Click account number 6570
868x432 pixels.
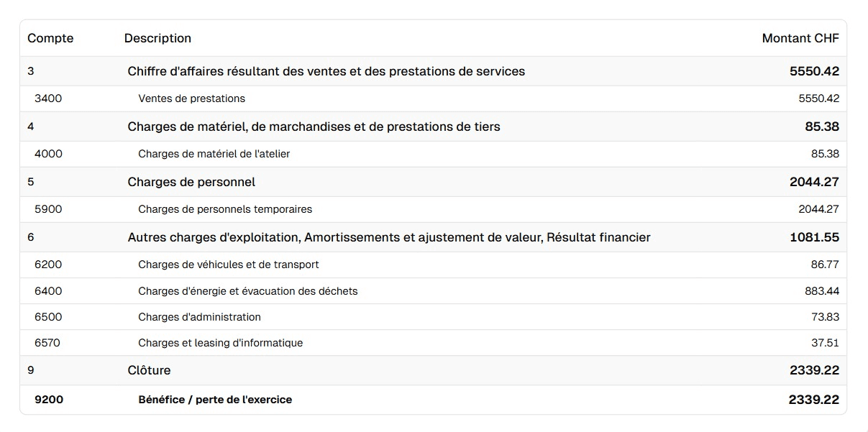click(47, 343)
